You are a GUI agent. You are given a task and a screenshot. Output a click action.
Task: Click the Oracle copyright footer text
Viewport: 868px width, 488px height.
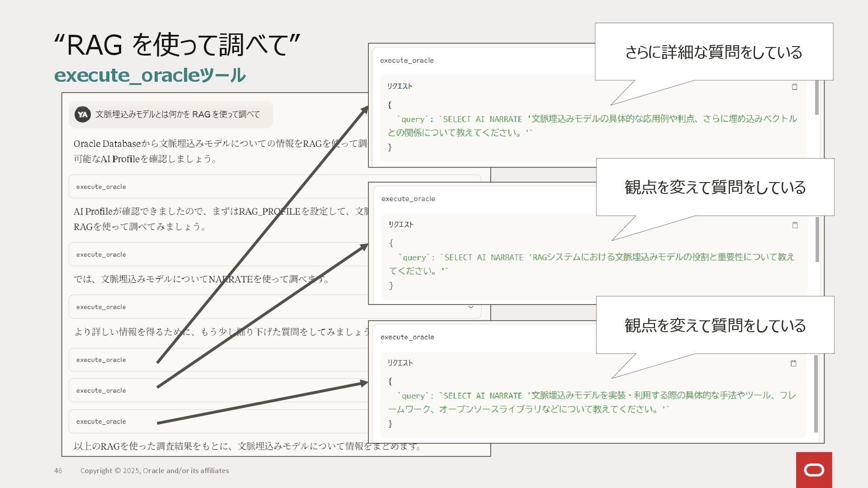tap(155, 470)
